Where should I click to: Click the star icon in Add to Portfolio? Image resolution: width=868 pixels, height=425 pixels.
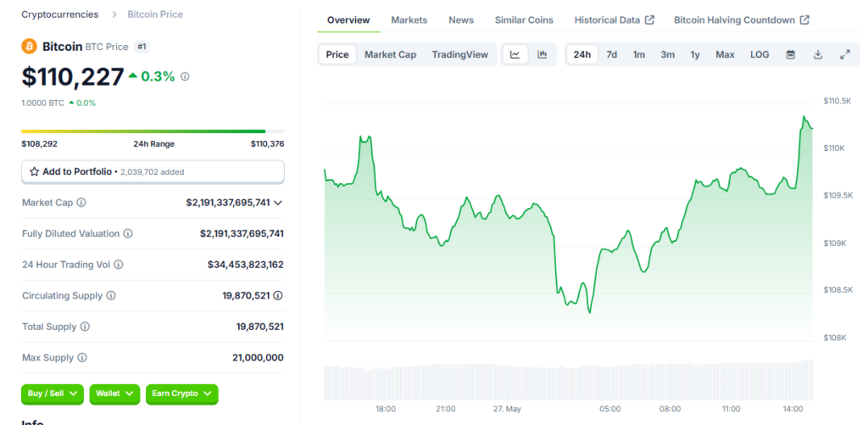(x=34, y=171)
